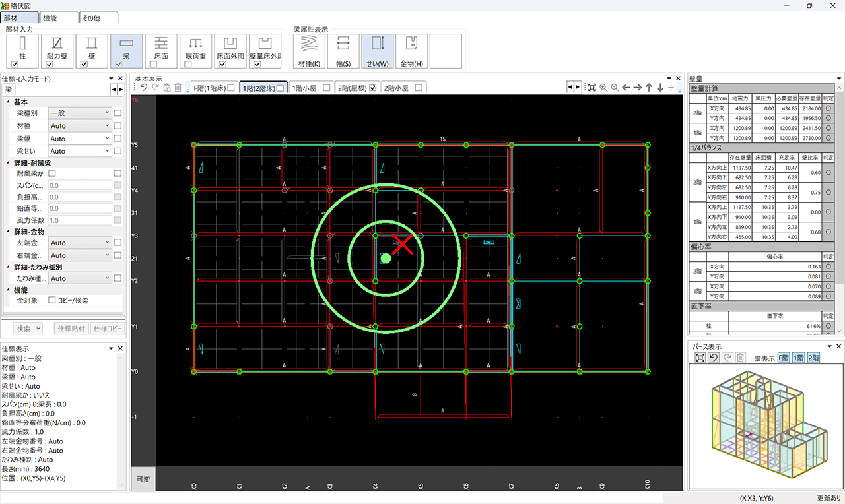Choose the 線荷重 line load tool
845x504 pixels.
pos(195,47)
